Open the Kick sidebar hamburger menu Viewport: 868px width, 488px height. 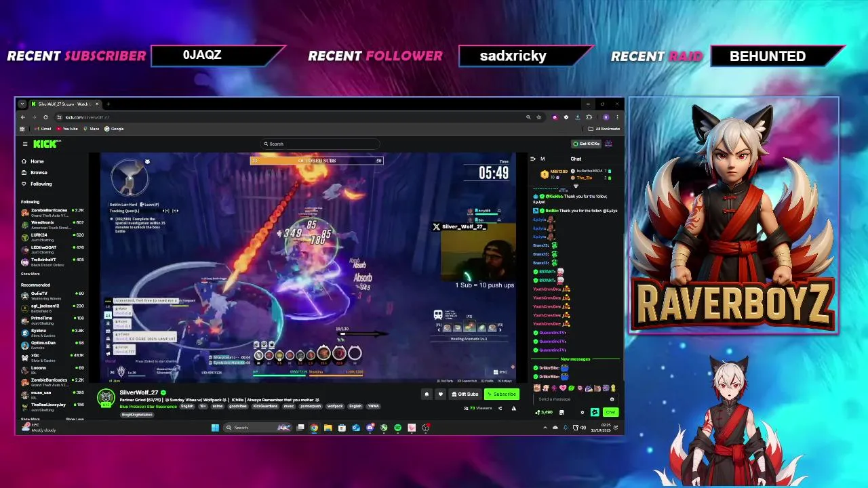point(25,144)
